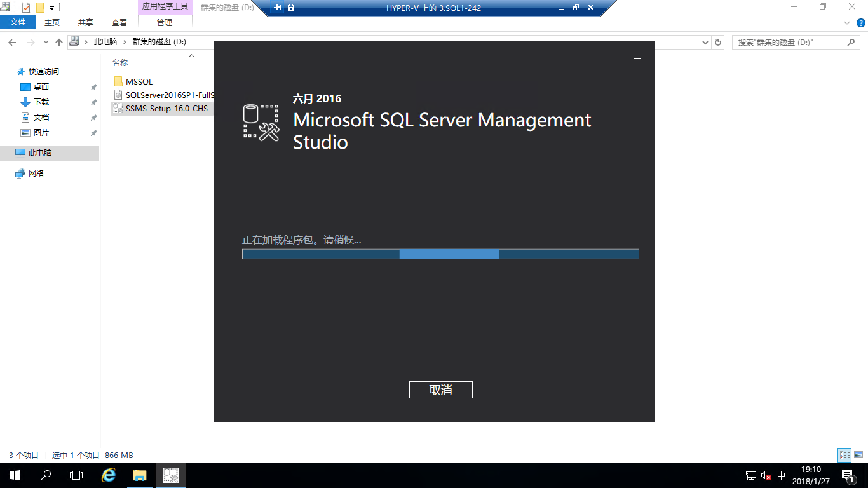This screenshot has height=488, width=868.
Task: Click the loading progress bar in the installer
Action: coord(440,254)
